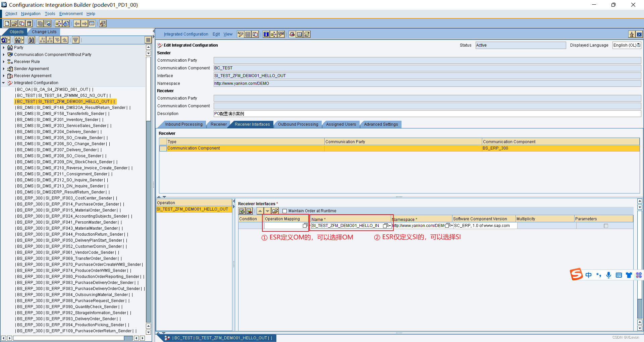This screenshot has height=342, width=644.
Task: Remove the selected receiver interface row
Action: (x=249, y=211)
